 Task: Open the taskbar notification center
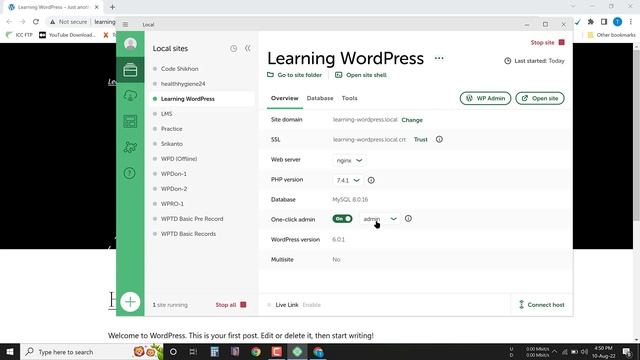pos(627,352)
